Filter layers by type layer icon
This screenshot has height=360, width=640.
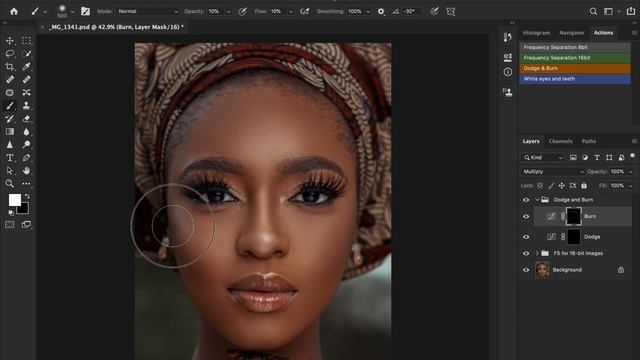tap(597, 158)
